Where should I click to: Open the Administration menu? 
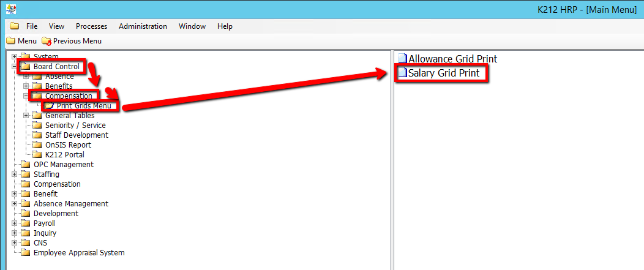point(143,26)
